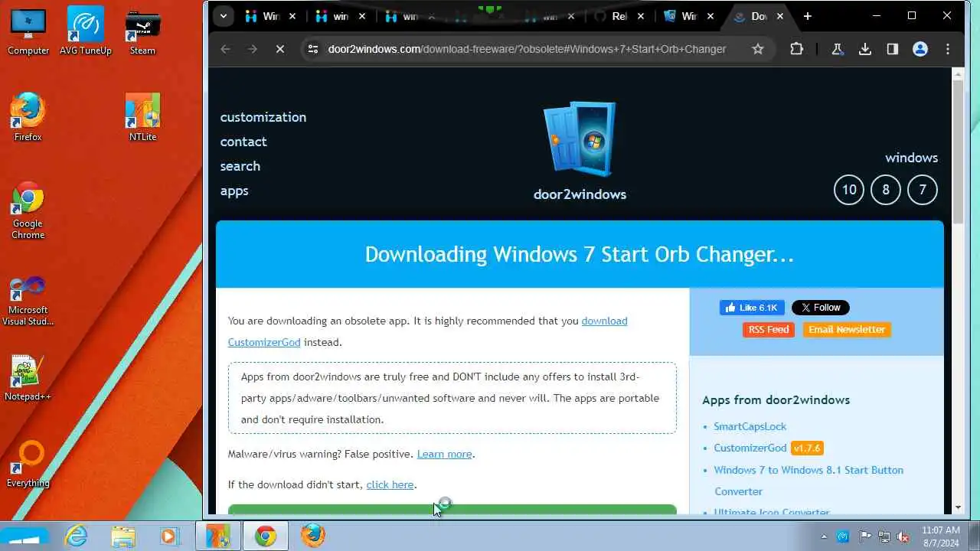This screenshot has width=980, height=551.
Task: Click the muted volume tray icon
Action: point(903,536)
